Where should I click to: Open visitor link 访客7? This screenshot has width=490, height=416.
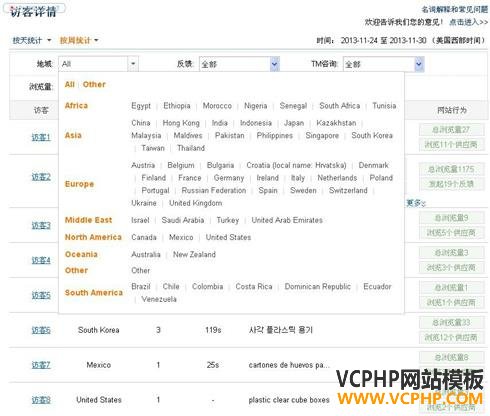point(41,365)
